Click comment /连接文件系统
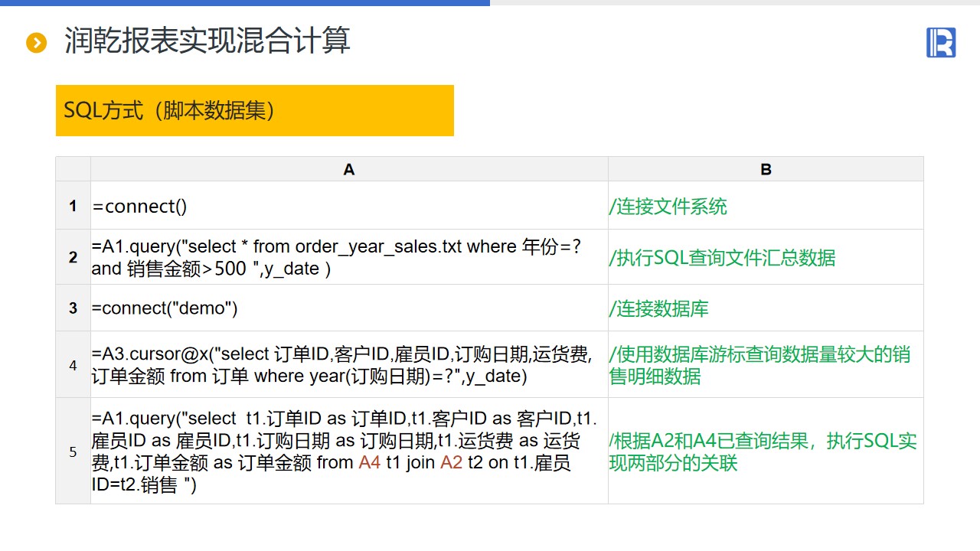The height and width of the screenshot is (551, 980). [668, 207]
